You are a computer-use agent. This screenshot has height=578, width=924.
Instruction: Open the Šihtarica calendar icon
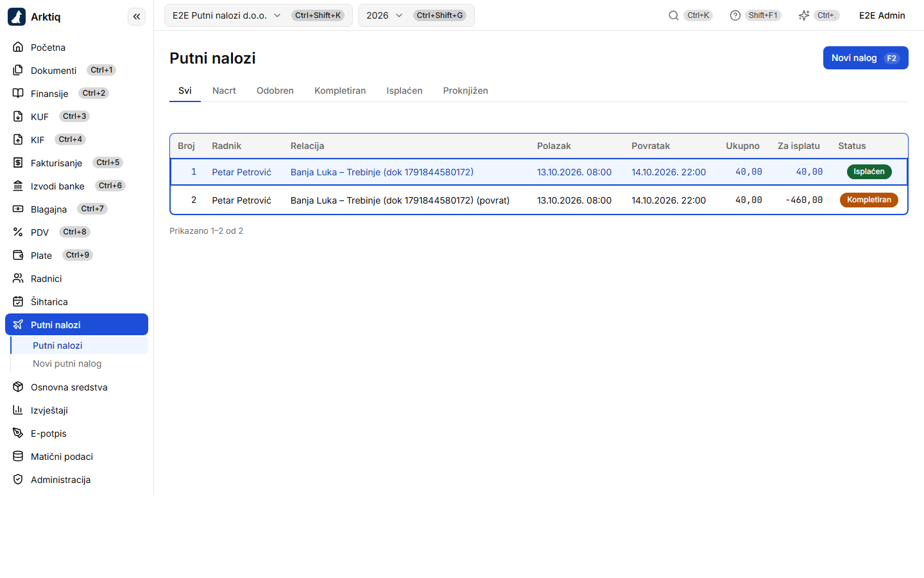click(x=18, y=302)
